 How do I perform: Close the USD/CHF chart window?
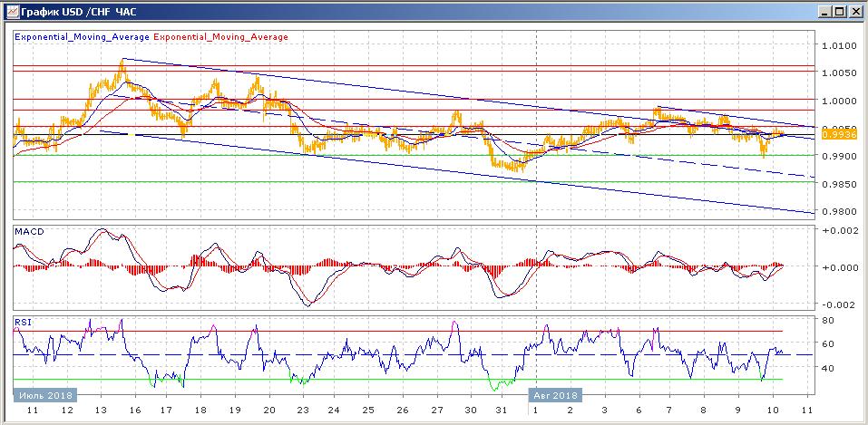click(855, 11)
